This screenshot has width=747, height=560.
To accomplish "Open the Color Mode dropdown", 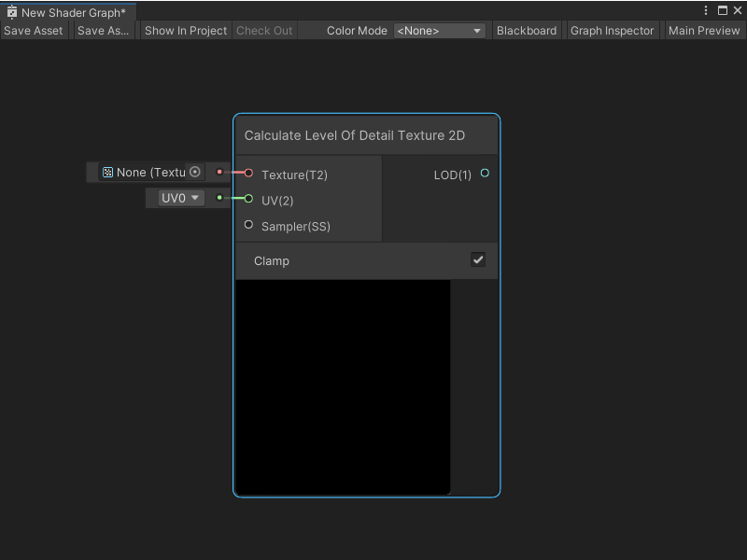I will tap(439, 30).
